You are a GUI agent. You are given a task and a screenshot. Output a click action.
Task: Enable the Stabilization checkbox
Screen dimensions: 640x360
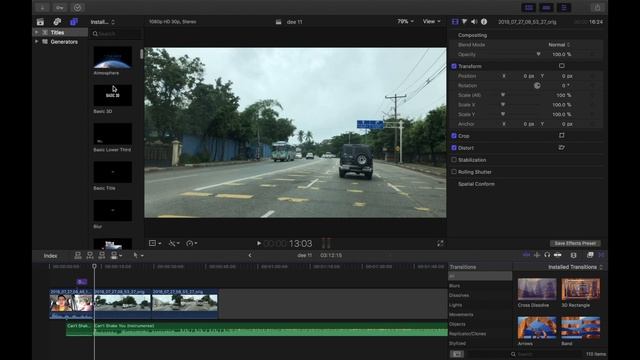coord(454,160)
